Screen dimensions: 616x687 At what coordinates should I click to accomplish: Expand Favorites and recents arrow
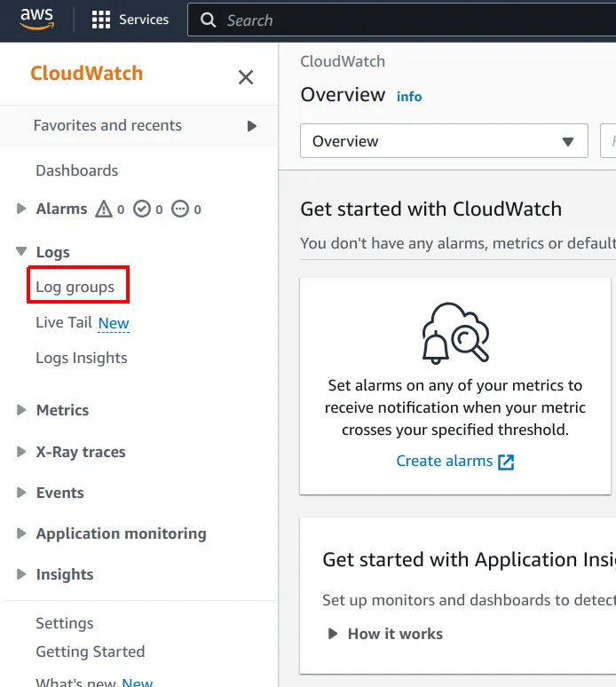point(251,126)
